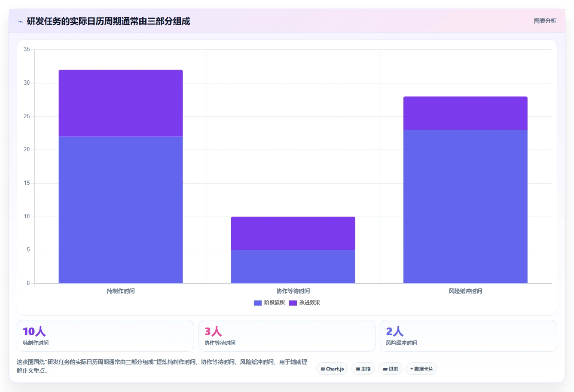Click the 图表分析 label in header
Screen dimensions: 574x392
pos(545,21)
